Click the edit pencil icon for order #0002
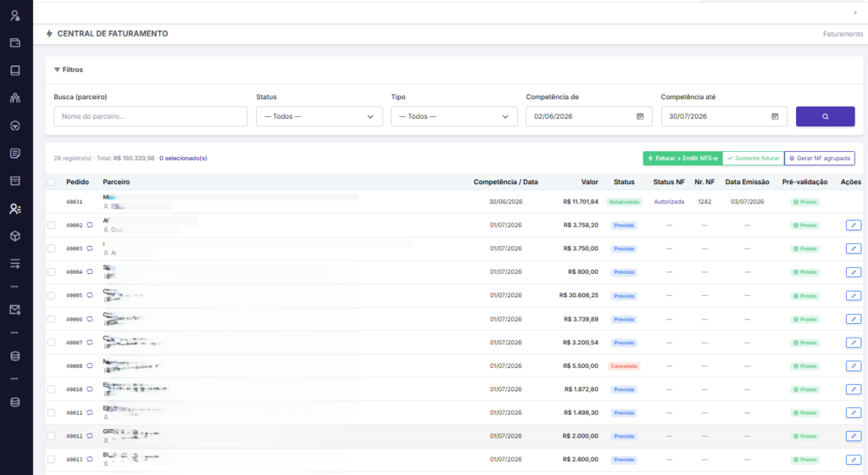Screen dimensions: 868x475 [x=853, y=226]
